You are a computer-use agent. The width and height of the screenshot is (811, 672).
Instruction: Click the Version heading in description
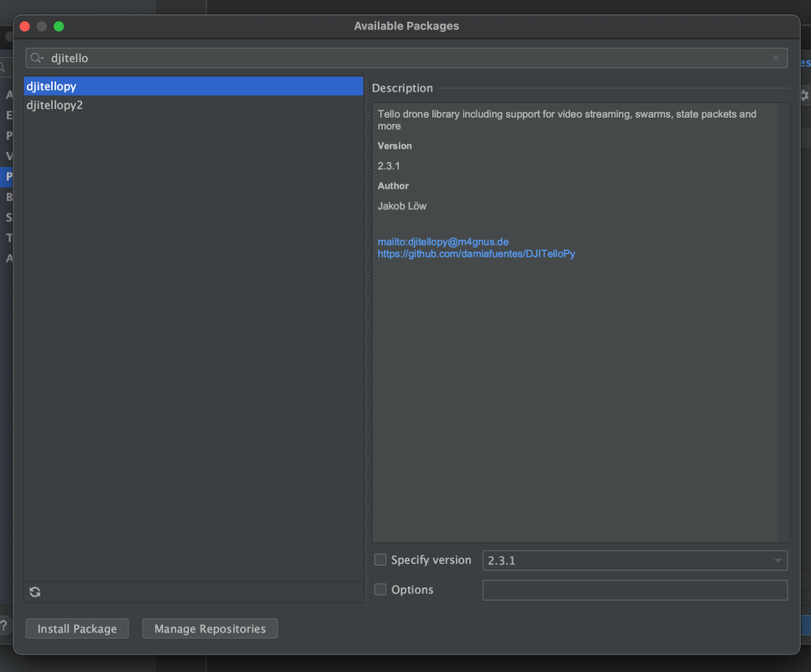(x=395, y=146)
